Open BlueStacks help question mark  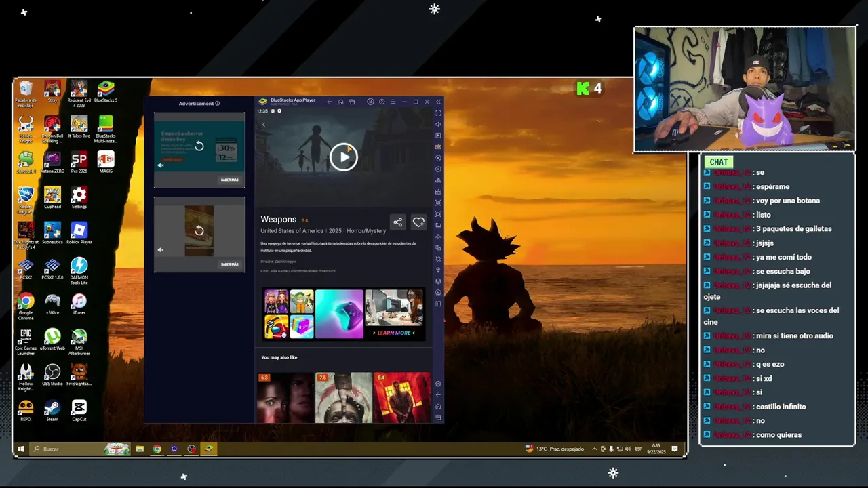pos(382,102)
